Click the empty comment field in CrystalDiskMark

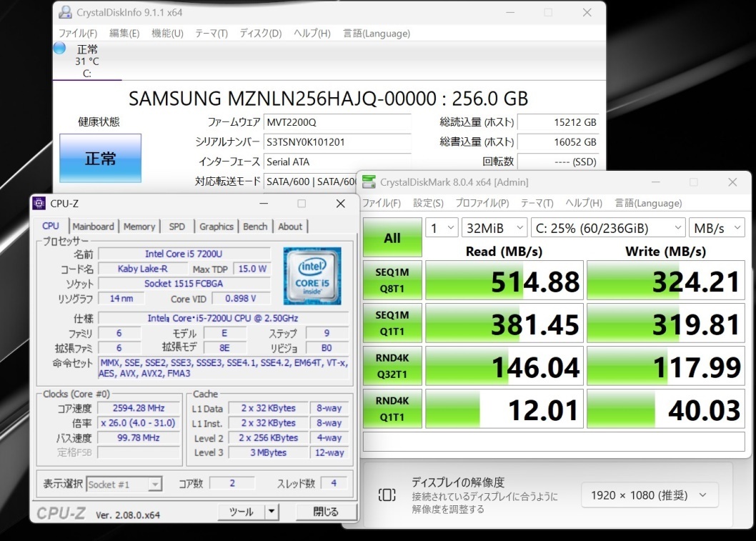tap(554, 442)
